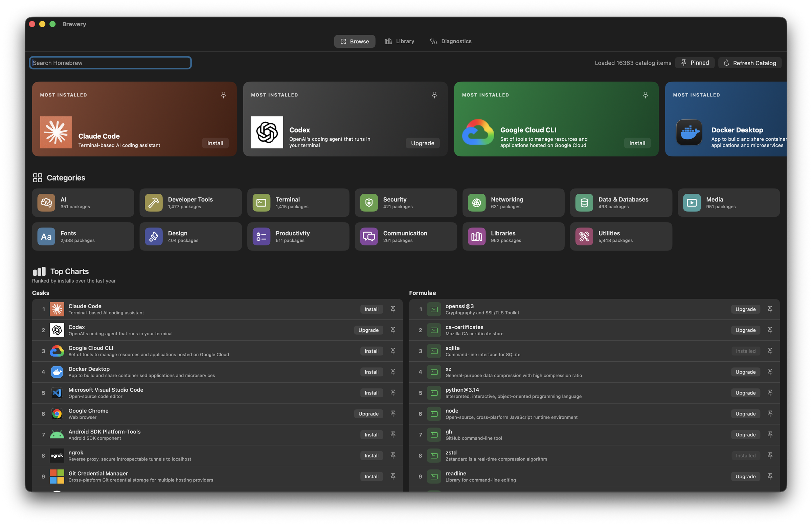
Task: Open the Developer Tools hammer icon
Action: coord(154,203)
